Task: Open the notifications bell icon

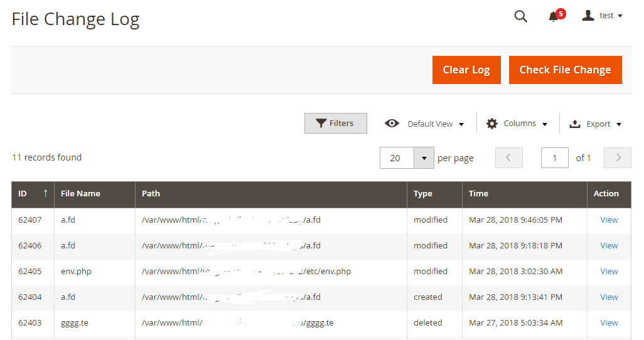Action: point(554,17)
